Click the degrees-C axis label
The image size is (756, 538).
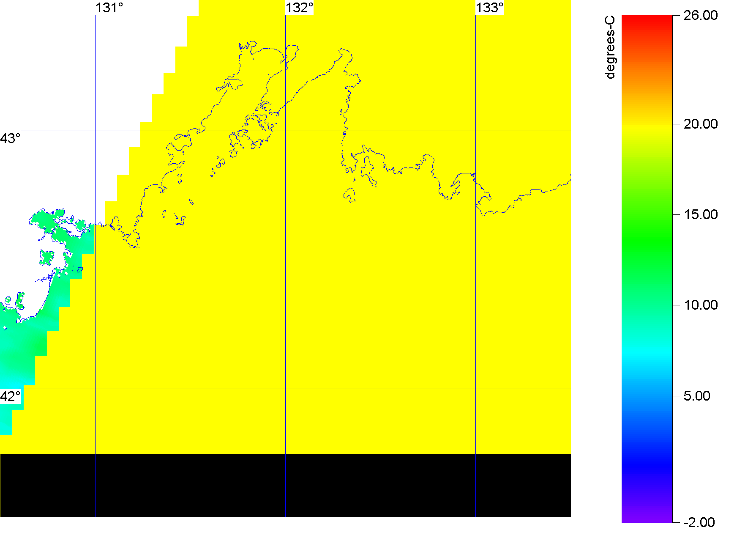point(610,47)
